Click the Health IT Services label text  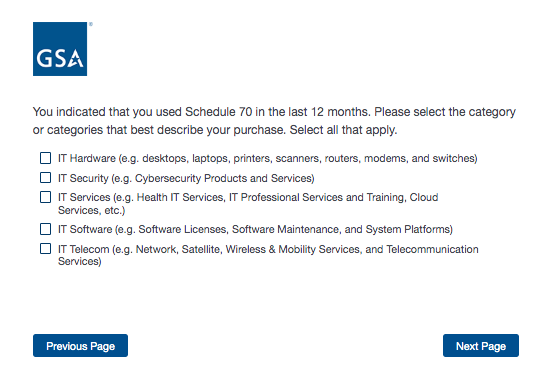[248, 204]
